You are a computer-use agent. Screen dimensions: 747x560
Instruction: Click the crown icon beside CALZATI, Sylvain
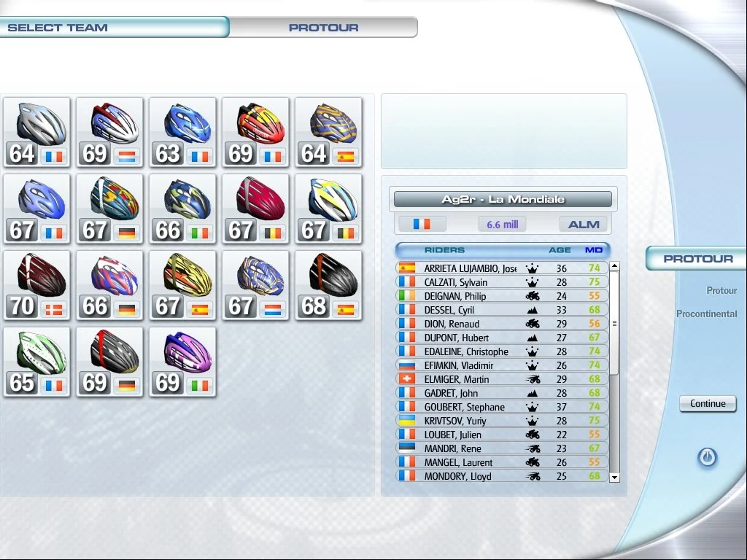(533, 281)
